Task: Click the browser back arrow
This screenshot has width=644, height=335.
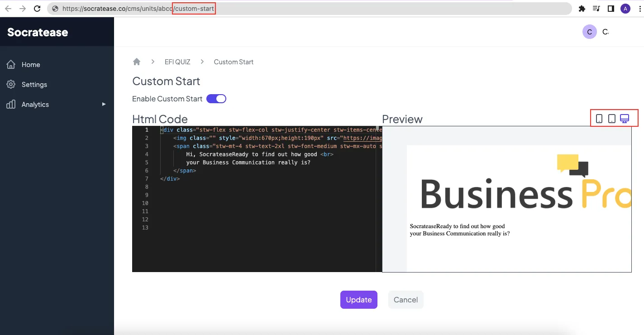Action: coord(8,9)
